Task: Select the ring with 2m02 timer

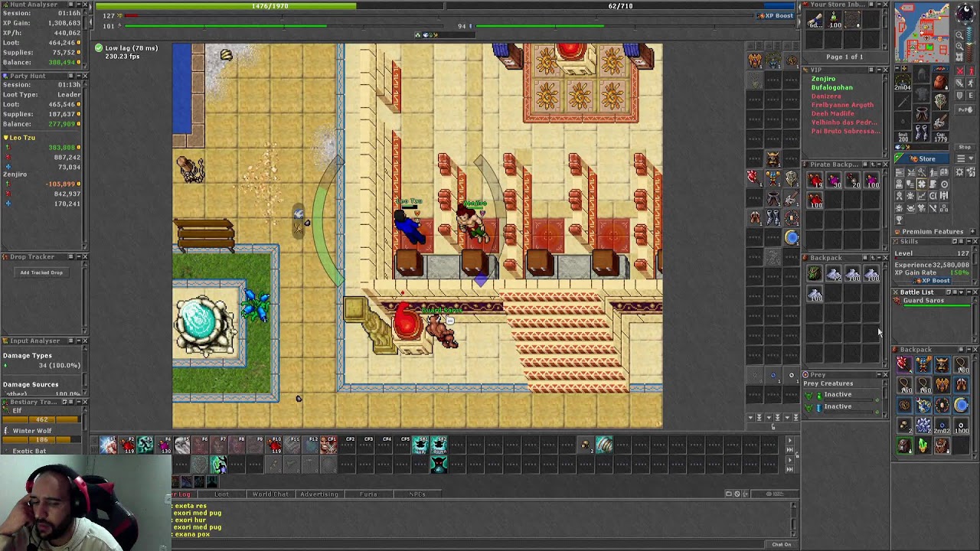Action: (942, 425)
